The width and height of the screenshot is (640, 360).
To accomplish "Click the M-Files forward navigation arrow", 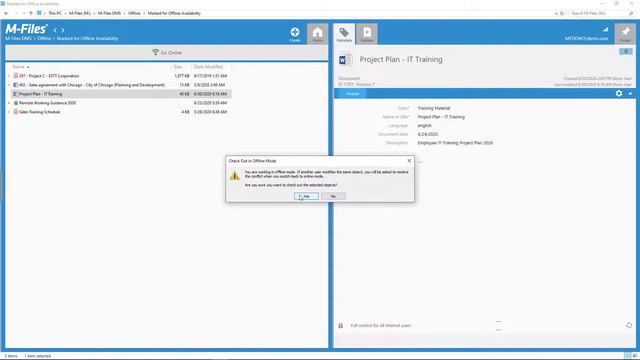I will (62, 30).
